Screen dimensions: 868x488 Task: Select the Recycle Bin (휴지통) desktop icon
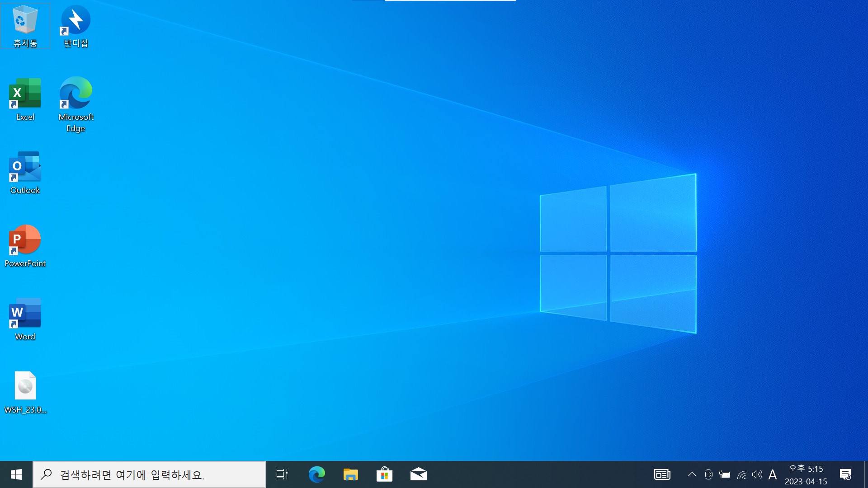pyautogui.click(x=25, y=26)
